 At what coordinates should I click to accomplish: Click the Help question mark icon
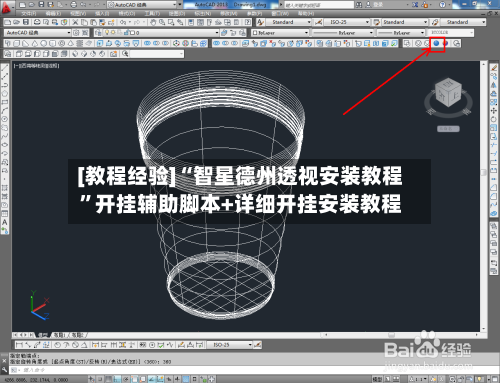tap(442, 5)
